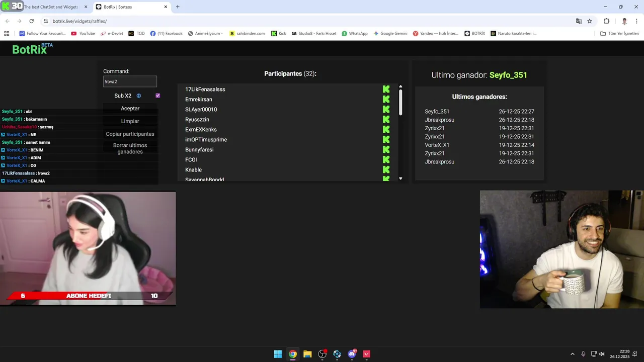Click the Kick icon next to Ryusszzin
The width and height of the screenshot is (644, 362).
386,119
